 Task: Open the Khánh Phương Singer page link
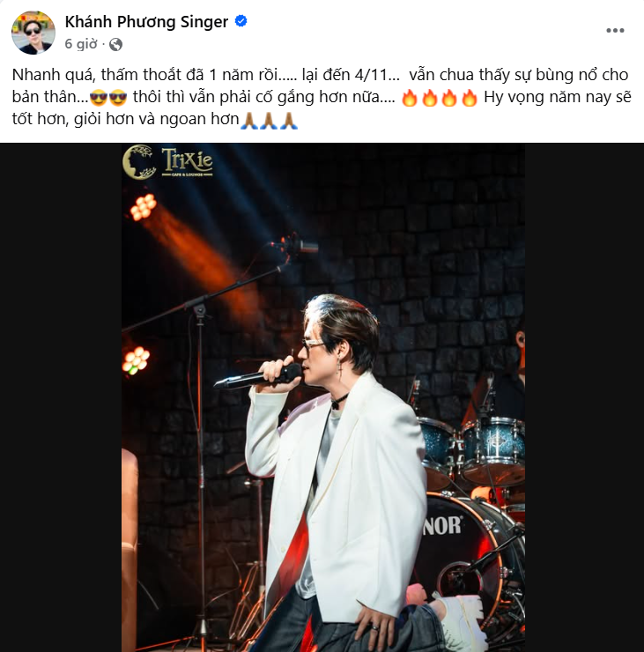tap(146, 22)
